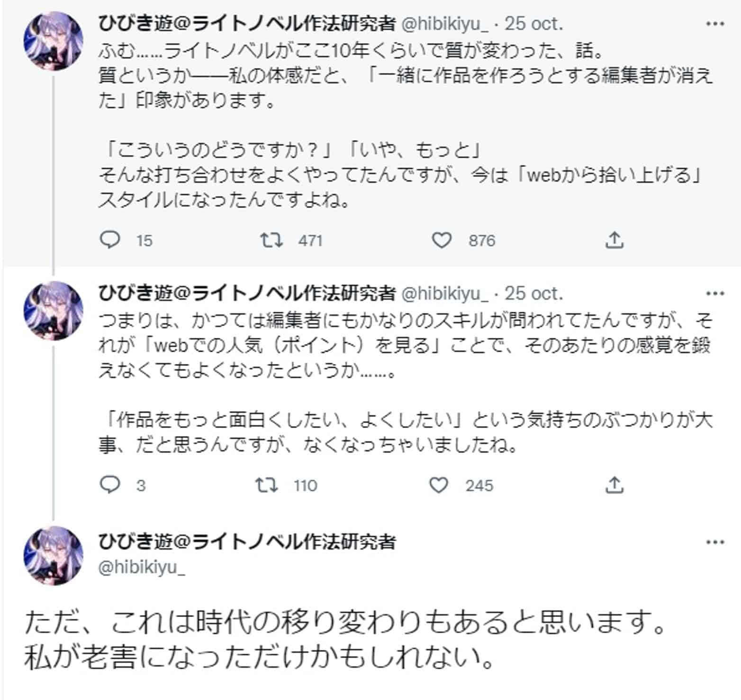The image size is (741, 700).
Task: Open more options menu on second tweet
Action: click(x=715, y=294)
